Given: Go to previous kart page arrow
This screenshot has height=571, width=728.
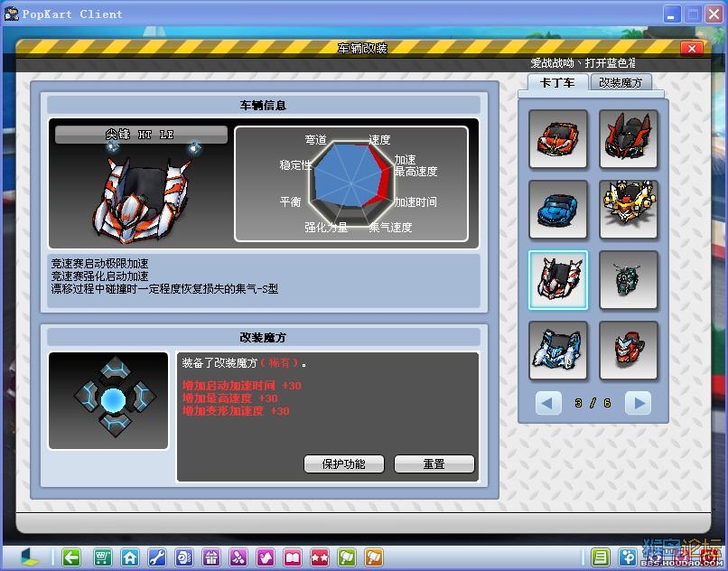Looking at the screenshot, I should [x=548, y=403].
